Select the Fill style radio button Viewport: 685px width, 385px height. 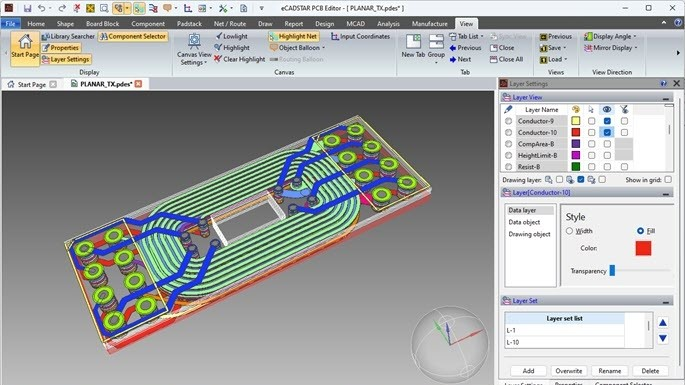pyautogui.click(x=640, y=231)
